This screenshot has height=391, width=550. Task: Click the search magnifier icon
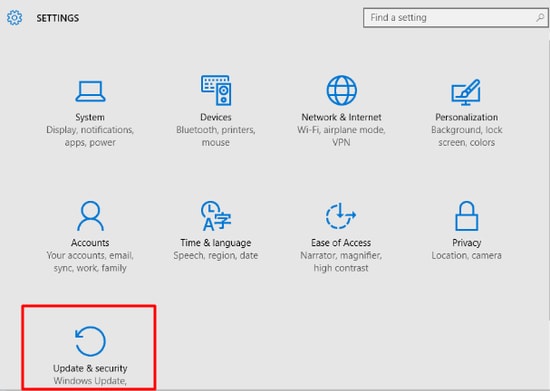[540, 17]
